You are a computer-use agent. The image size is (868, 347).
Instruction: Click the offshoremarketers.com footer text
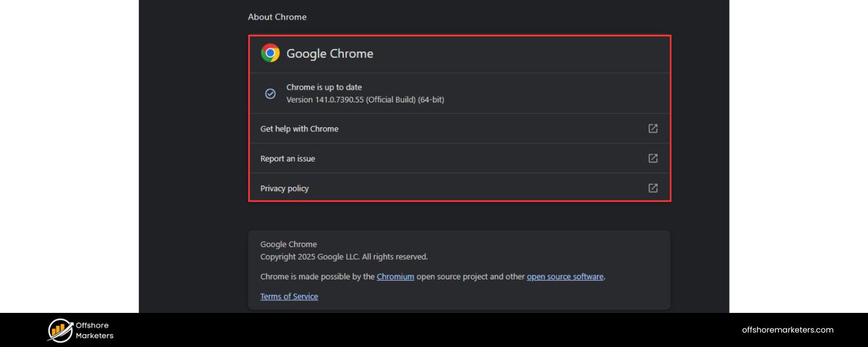coord(788,330)
